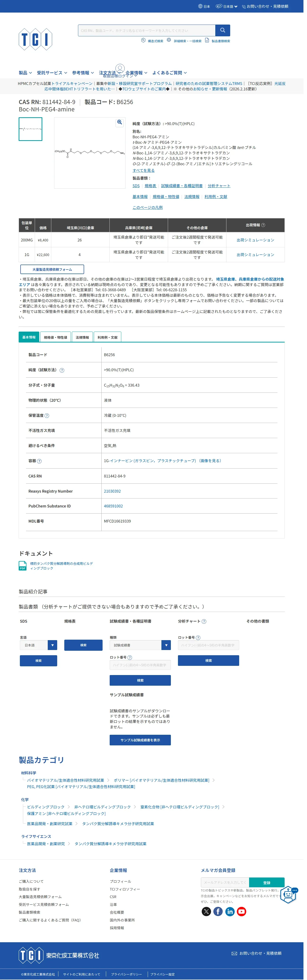Expand the よくあるご質問 menu

click(171, 73)
